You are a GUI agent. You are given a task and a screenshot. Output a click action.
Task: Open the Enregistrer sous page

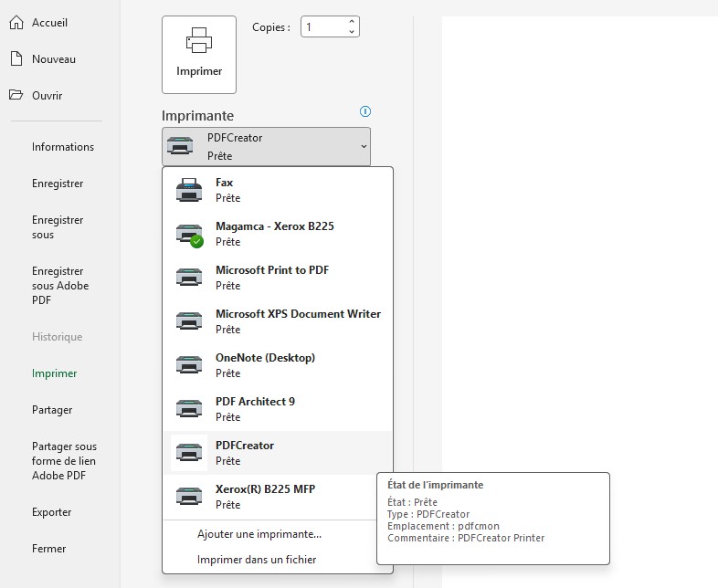pyautogui.click(x=58, y=227)
